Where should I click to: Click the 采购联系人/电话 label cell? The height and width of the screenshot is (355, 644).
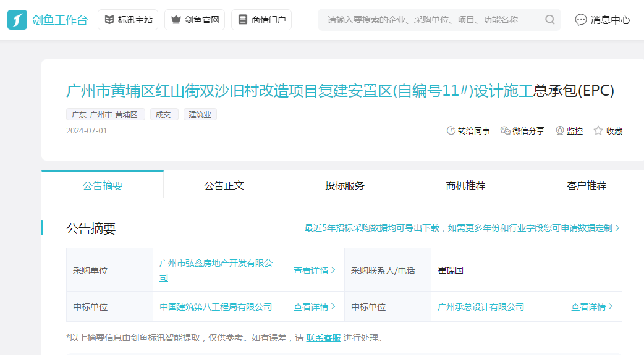tap(388, 270)
